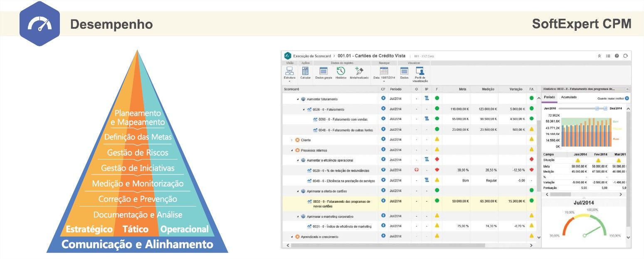This screenshot has width=644, height=259.
Task: Select the Meta/realizado tool
Action: point(359,73)
